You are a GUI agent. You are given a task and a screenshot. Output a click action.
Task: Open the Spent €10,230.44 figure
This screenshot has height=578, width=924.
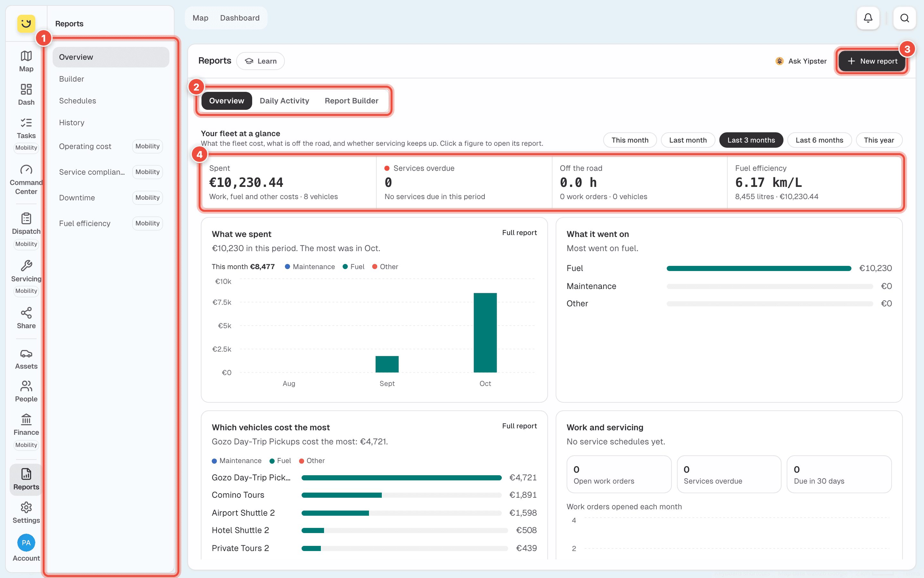pyautogui.click(x=289, y=182)
